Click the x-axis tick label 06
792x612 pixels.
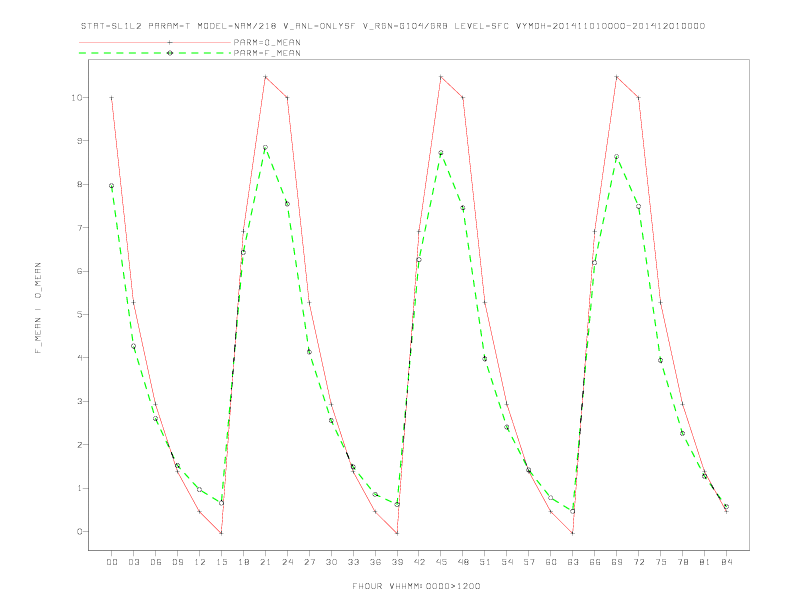coord(156,562)
